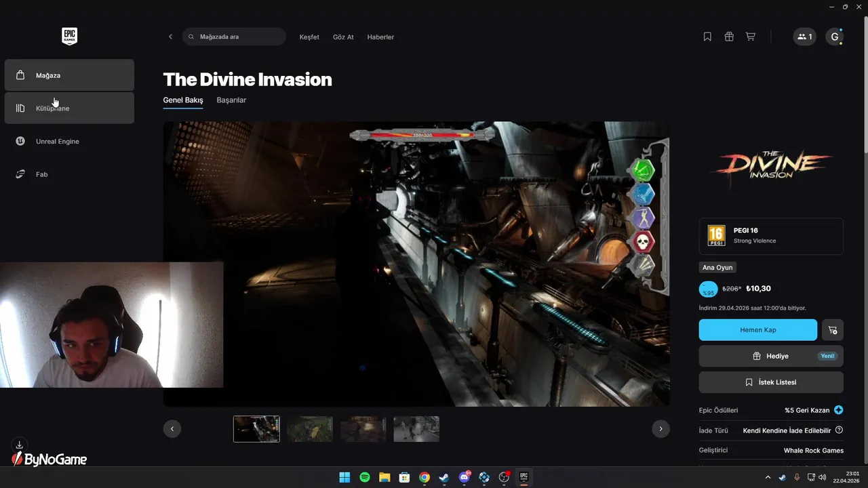Screen dimensions: 868x488
Task: Click the microphone tray icon
Action: (797, 478)
